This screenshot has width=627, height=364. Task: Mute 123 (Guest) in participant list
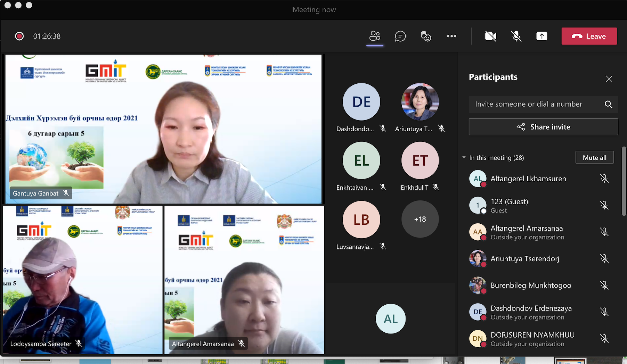coord(604,205)
